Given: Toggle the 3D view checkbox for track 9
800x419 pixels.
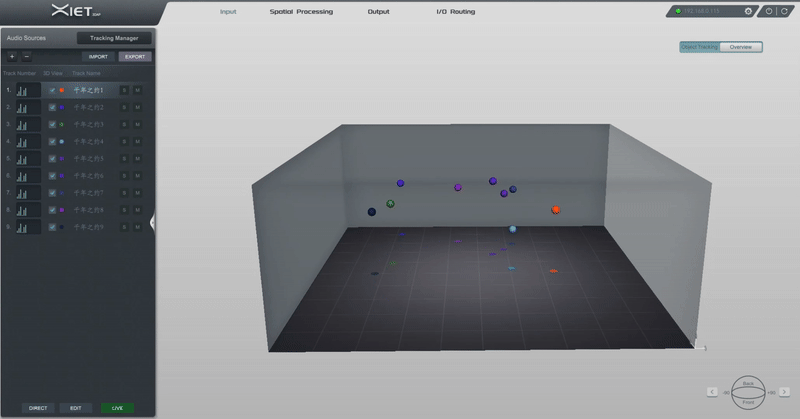Looking at the screenshot, I should click(52, 227).
